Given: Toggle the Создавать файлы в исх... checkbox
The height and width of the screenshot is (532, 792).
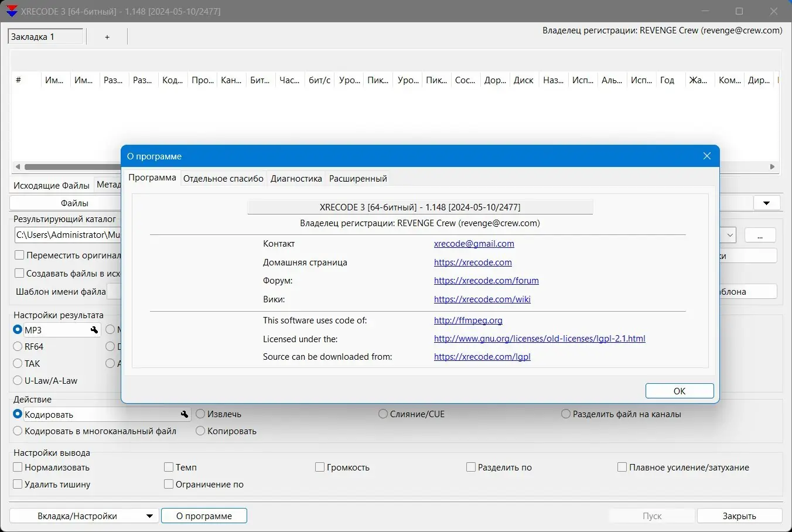Looking at the screenshot, I should (x=19, y=274).
